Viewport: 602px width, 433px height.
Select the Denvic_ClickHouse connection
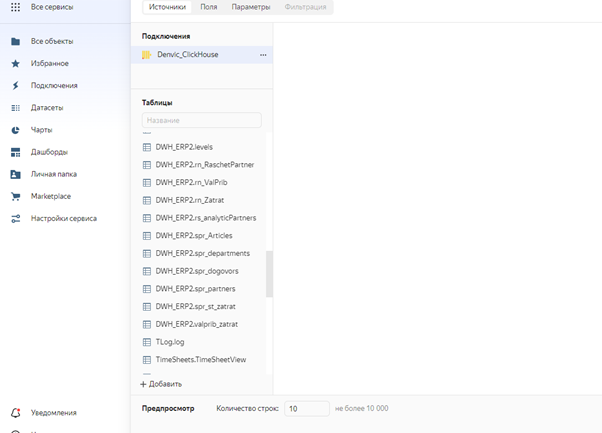(x=190, y=55)
